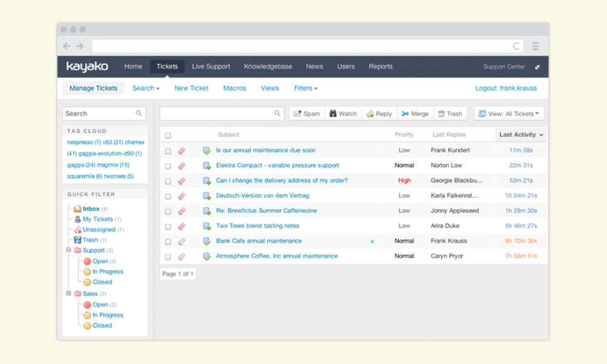Viewport: 607px width, 364px height.
Task: Click the Merge button
Action: pyautogui.click(x=415, y=113)
